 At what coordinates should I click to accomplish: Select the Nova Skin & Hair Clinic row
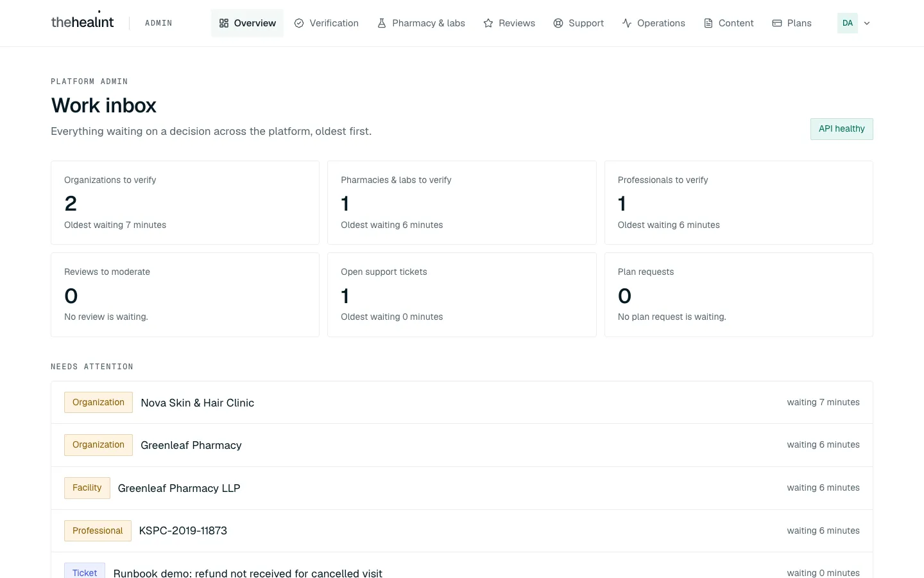[x=462, y=403]
